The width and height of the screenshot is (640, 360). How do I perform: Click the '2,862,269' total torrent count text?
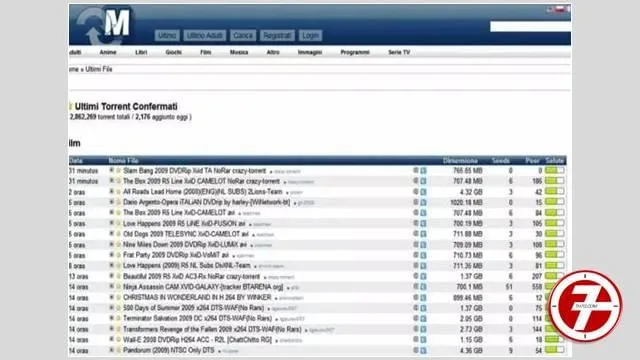(x=83, y=117)
